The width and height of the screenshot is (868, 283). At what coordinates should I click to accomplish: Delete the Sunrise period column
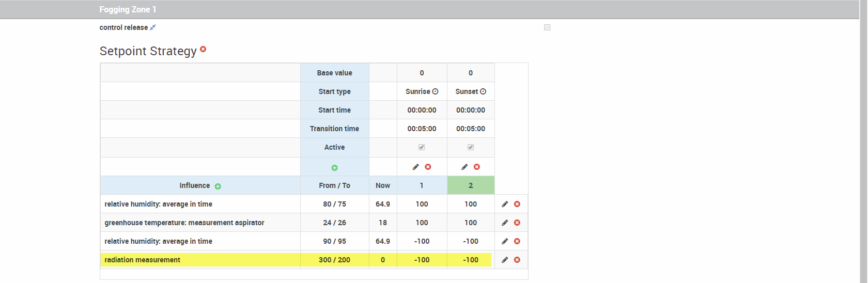pyautogui.click(x=428, y=167)
